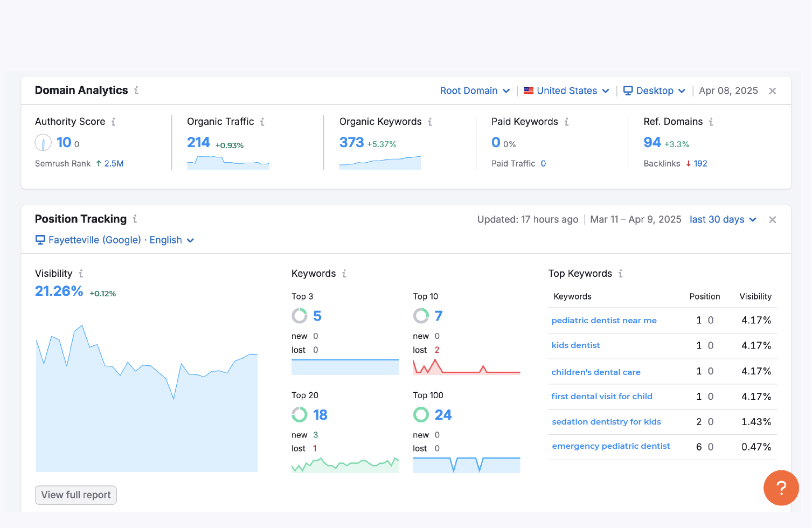Click the Organic Traffic value 214
812x528 pixels.
(198, 143)
